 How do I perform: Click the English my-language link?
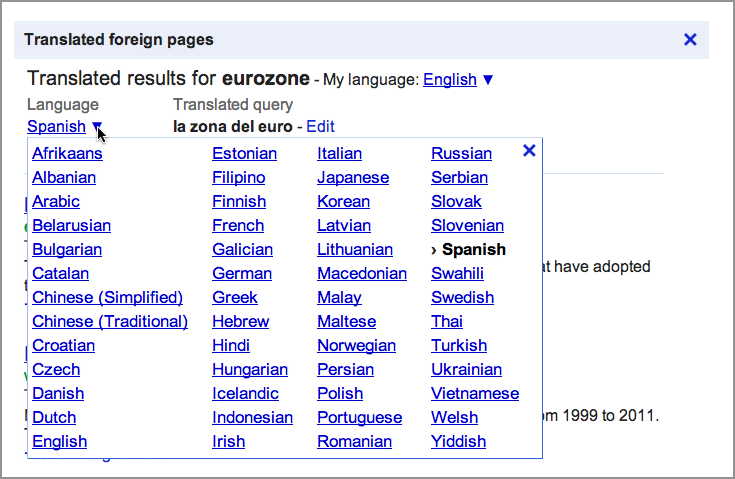tap(449, 79)
